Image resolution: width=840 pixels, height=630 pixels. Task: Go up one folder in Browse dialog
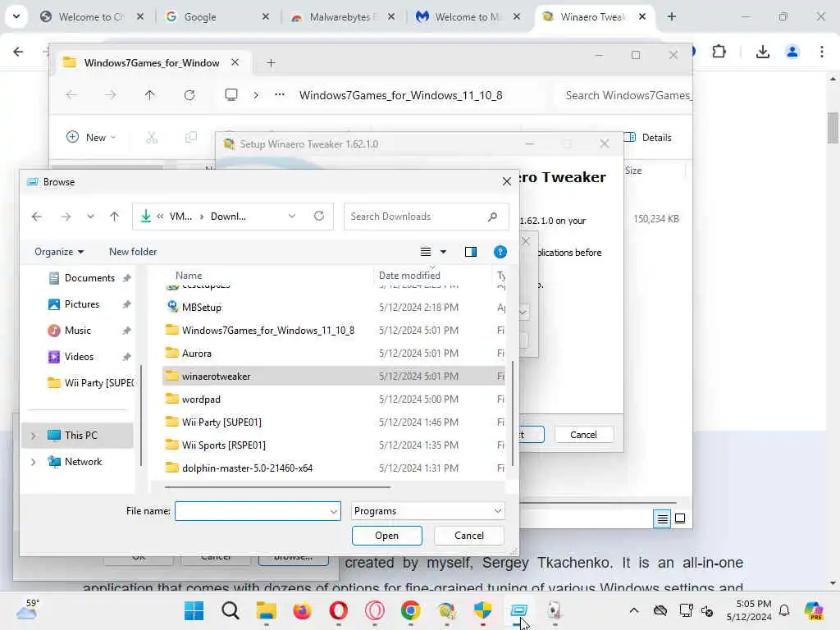(x=114, y=217)
